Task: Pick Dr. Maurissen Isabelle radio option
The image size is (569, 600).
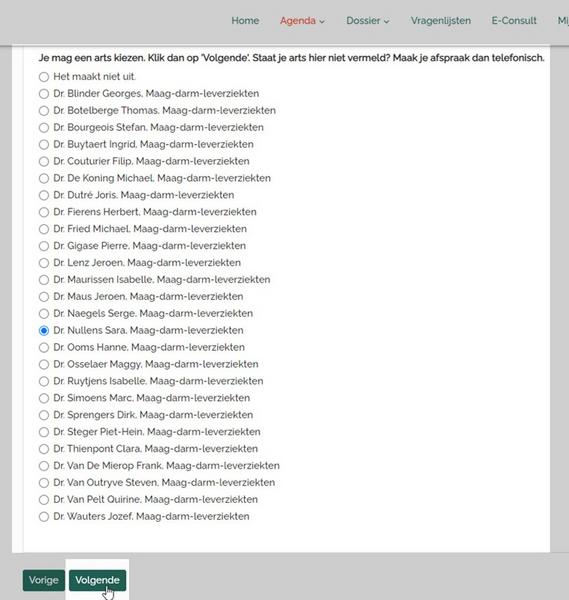Action: pyautogui.click(x=44, y=280)
